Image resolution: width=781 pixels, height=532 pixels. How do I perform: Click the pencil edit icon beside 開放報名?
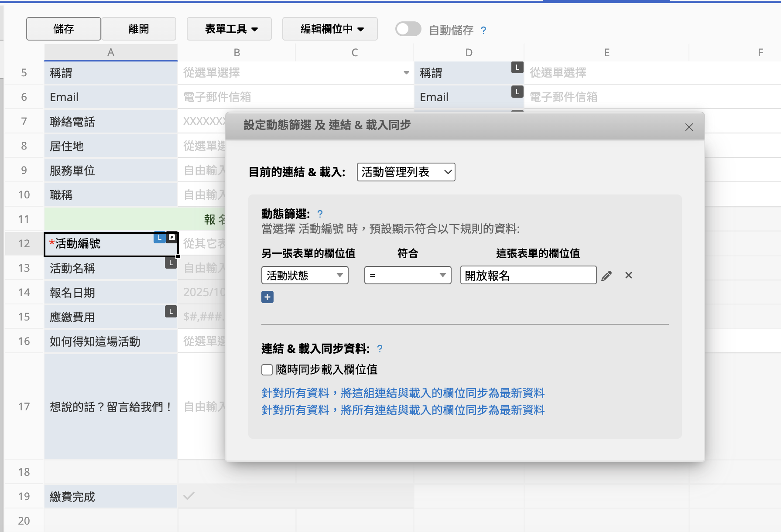pos(606,276)
